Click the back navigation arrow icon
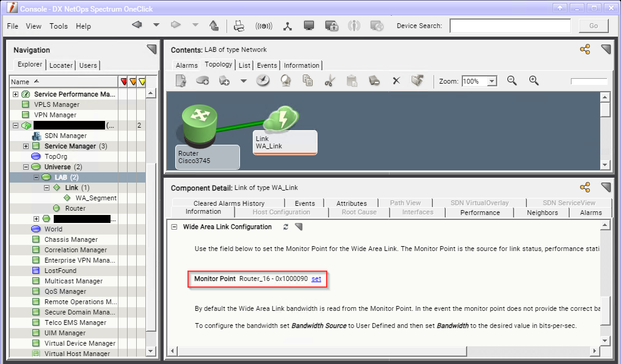Image resolution: width=621 pixels, height=364 pixels. point(137,26)
